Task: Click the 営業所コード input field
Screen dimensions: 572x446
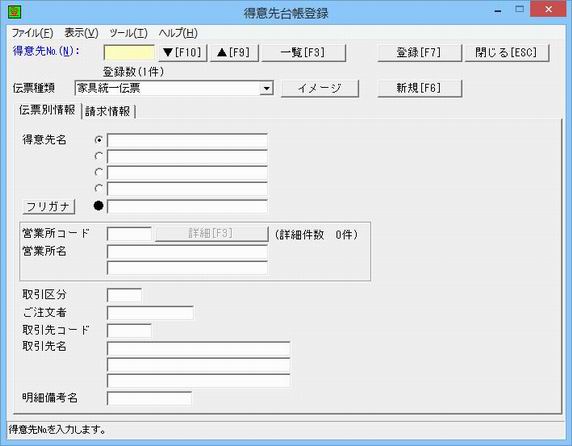Action: [x=129, y=234]
